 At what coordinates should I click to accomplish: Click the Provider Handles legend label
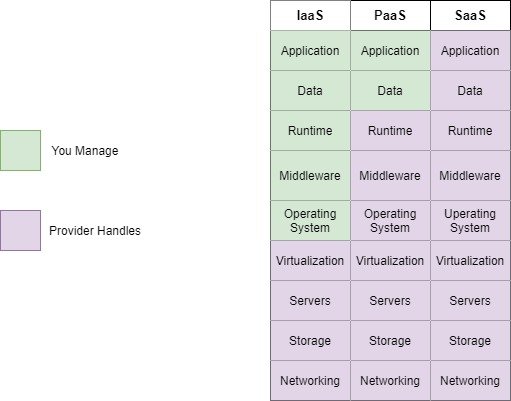[x=95, y=231]
